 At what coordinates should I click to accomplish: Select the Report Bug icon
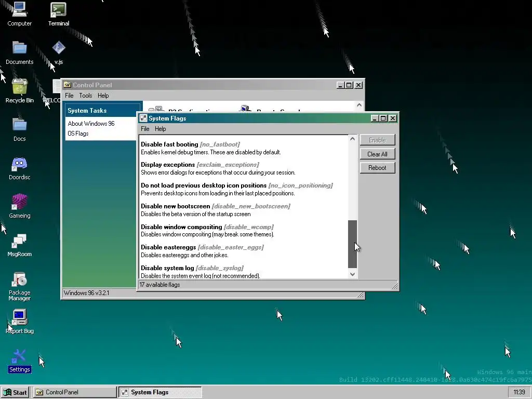click(x=19, y=322)
